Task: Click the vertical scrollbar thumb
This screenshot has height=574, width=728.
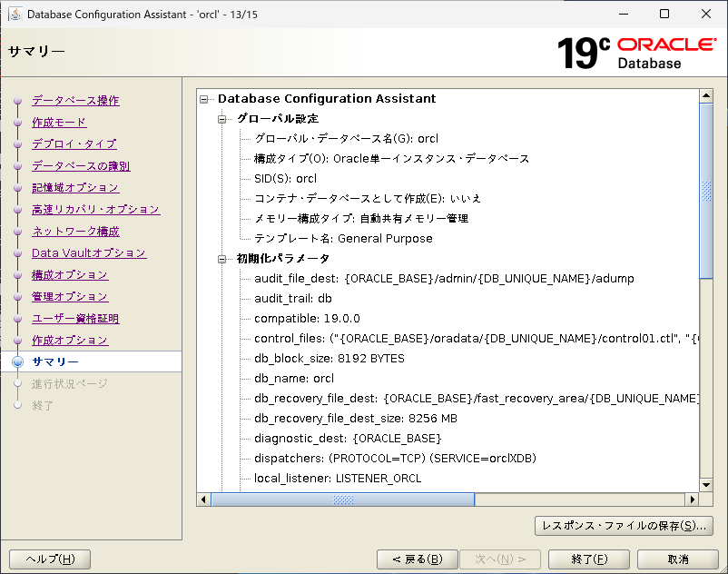Action: (x=706, y=191)
